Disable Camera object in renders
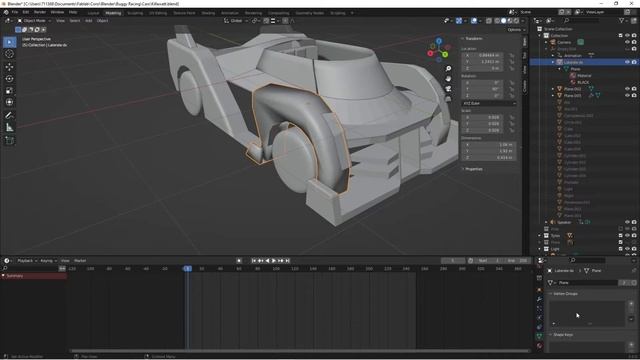This screenshot has width=640, height=360. [634, 42]
